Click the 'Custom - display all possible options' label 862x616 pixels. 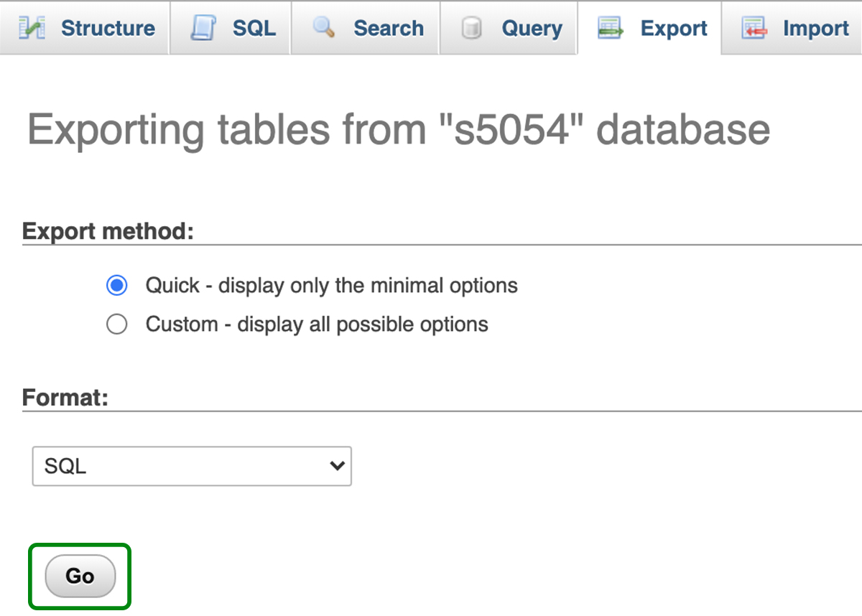click(317, 325)
